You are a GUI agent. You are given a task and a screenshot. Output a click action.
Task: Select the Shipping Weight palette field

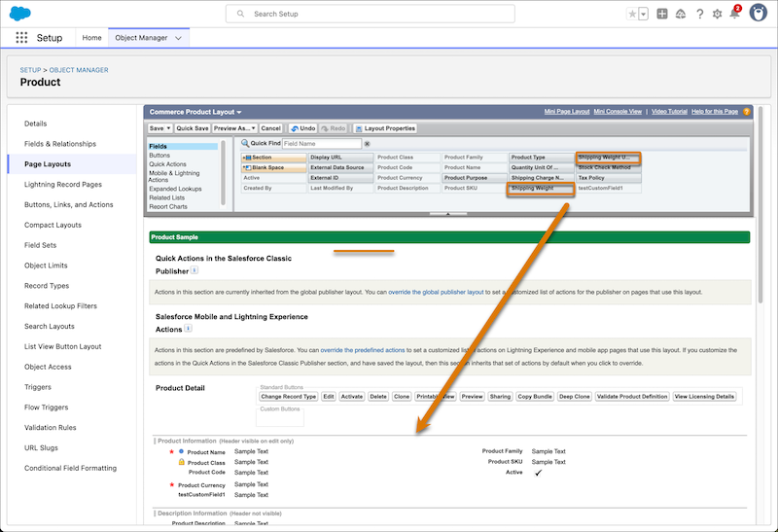pyautogui.click(x=541, y=189)
